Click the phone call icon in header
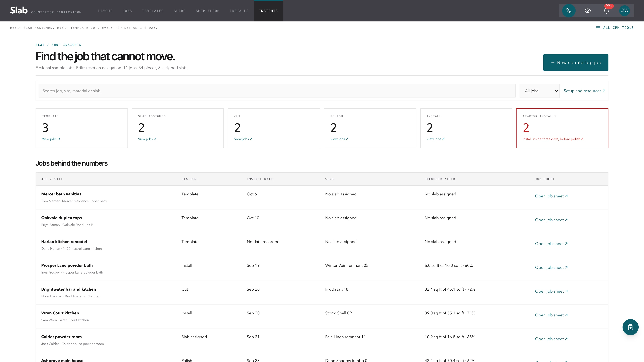Screen dimensions: 644x362 point(569,11)
